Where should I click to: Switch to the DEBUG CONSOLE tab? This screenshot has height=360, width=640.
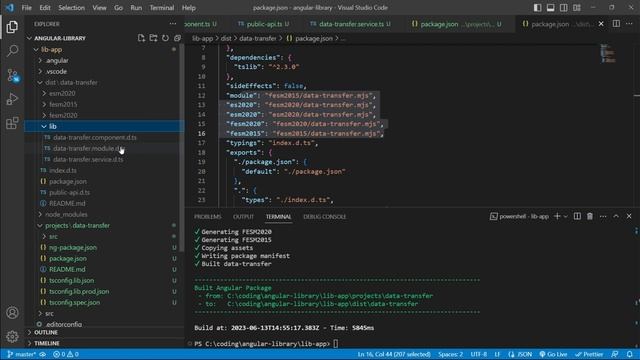[324, 217]
